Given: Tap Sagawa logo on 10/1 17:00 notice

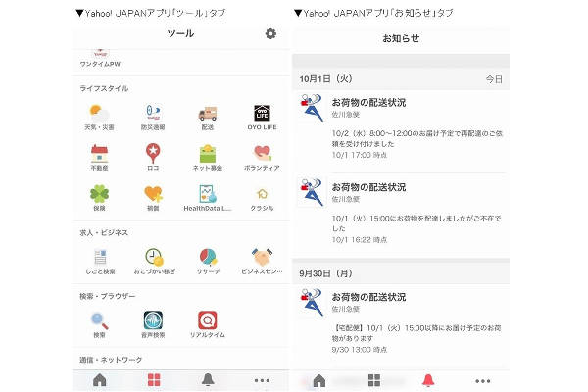Looking at the screenshot, I should (312, 108).
